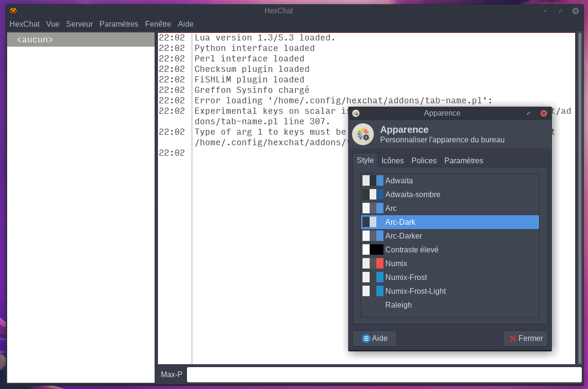588x389 pixels.
Task: Click the Aide button
Action: [x=374, y=338]
